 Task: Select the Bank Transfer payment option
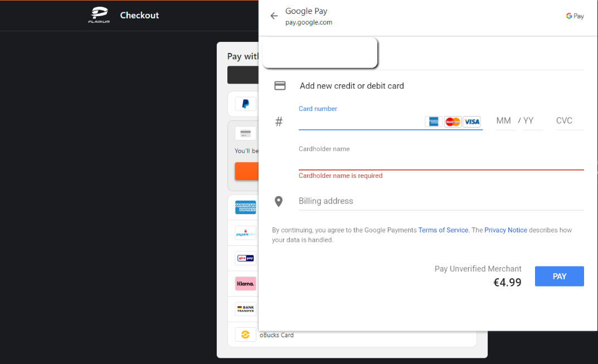pyautogui.click(x=246, y=309)
